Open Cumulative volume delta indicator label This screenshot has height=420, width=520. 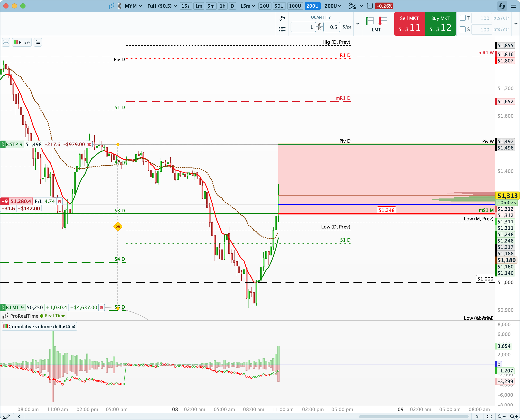click(x=40, y=327)
